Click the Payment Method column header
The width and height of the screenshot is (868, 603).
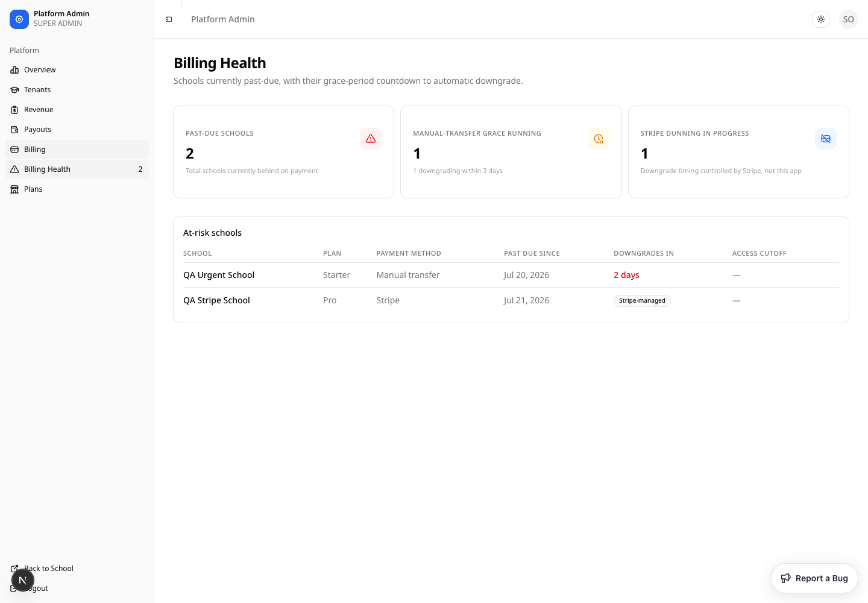tap(409, 253)
